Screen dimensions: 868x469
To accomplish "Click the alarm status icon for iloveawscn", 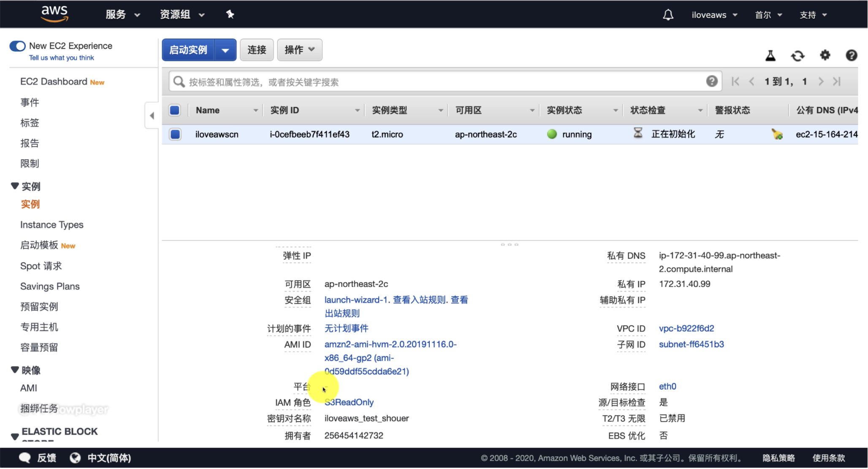I will pyautogui.click(x=777, y=134).
